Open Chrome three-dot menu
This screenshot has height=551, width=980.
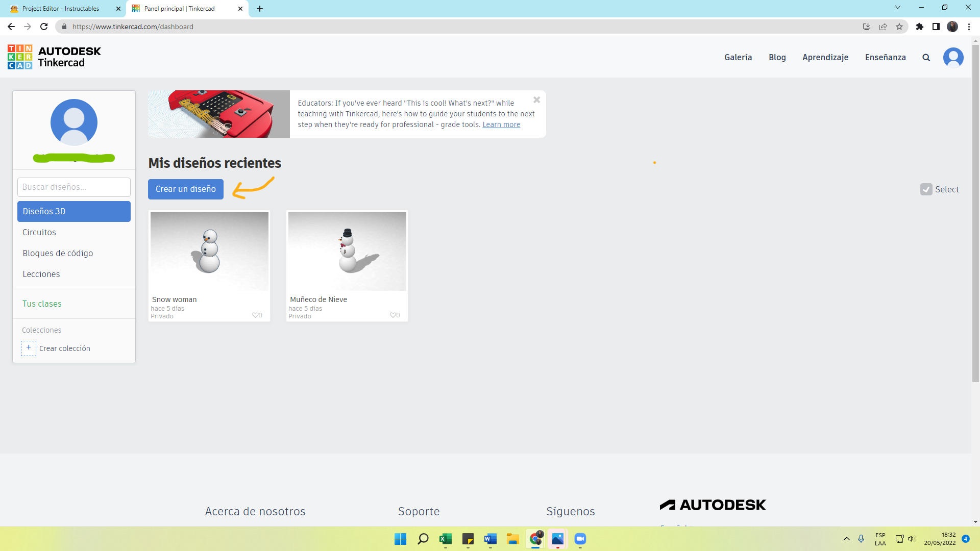tap(969, 27)
